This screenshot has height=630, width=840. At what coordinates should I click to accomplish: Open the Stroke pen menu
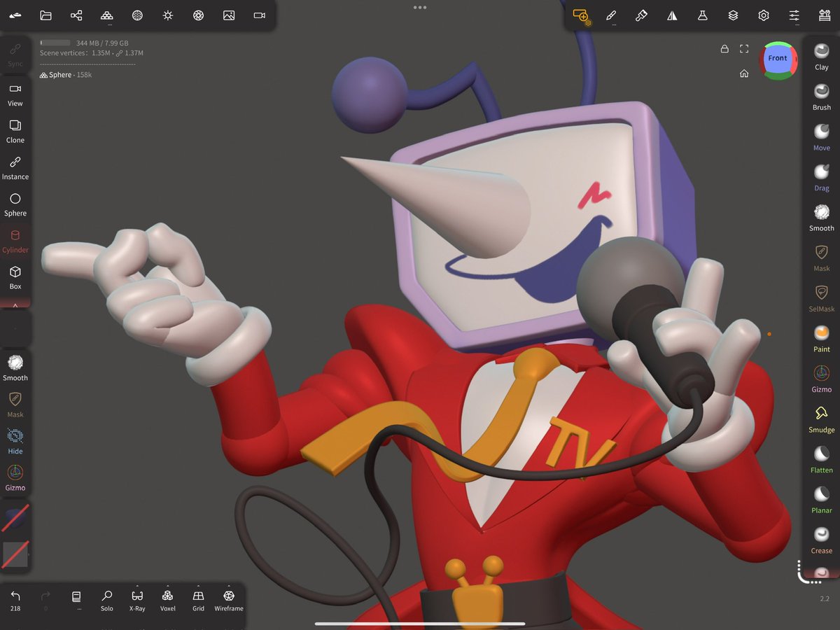click(611, 15)
